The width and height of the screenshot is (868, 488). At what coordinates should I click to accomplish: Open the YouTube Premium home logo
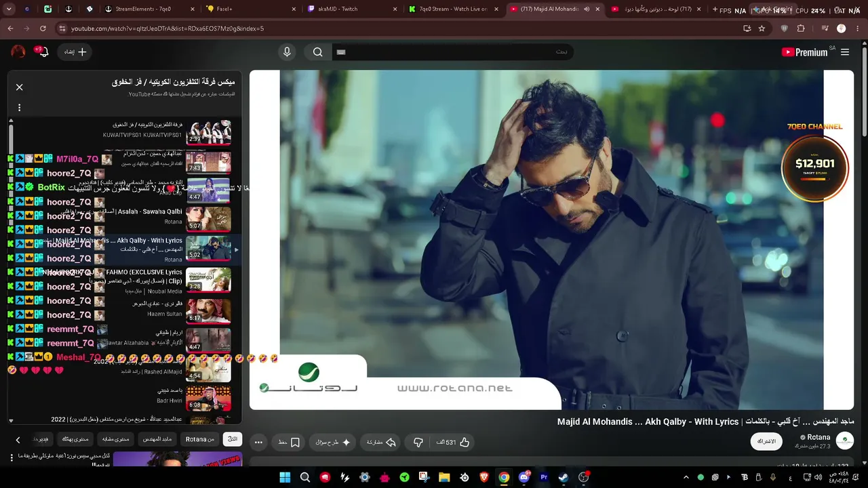804,52
